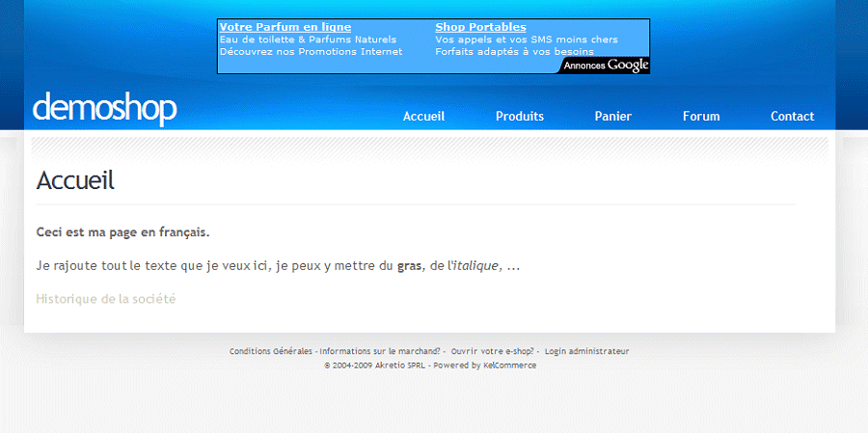Open the Produits menu item
The image size is (868, 433).
[x=520, y=117]
